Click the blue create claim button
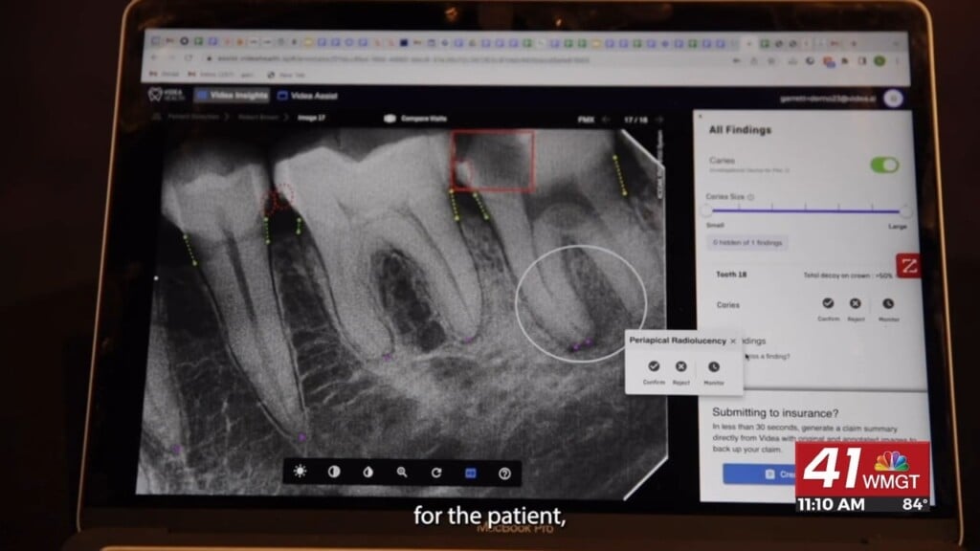The image size is (980, 551). (x=759, y=474)
